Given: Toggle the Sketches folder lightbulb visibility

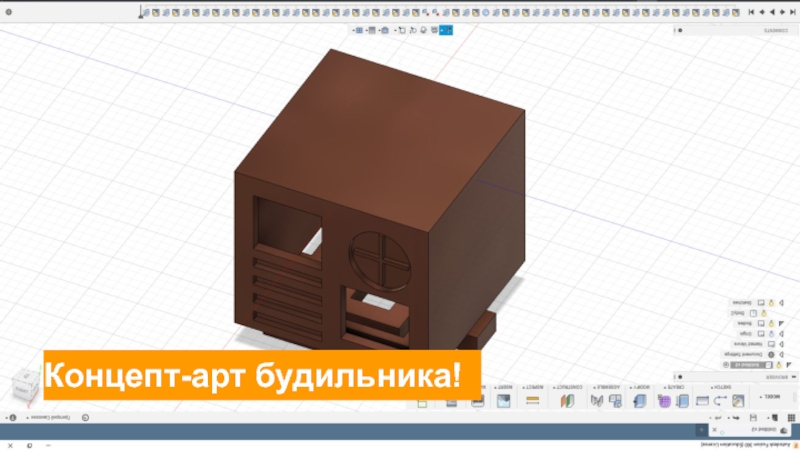Looking at the screenshot, I should click(772, 301).
